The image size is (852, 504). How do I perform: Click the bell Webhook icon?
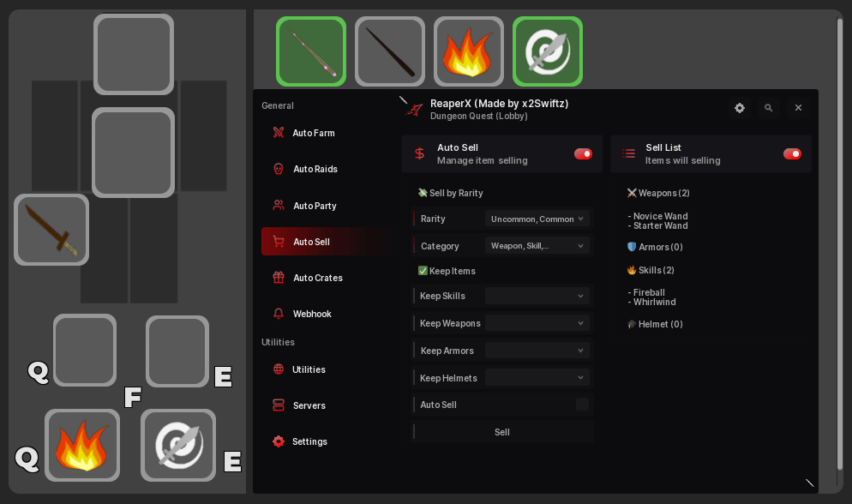point(279,314)
